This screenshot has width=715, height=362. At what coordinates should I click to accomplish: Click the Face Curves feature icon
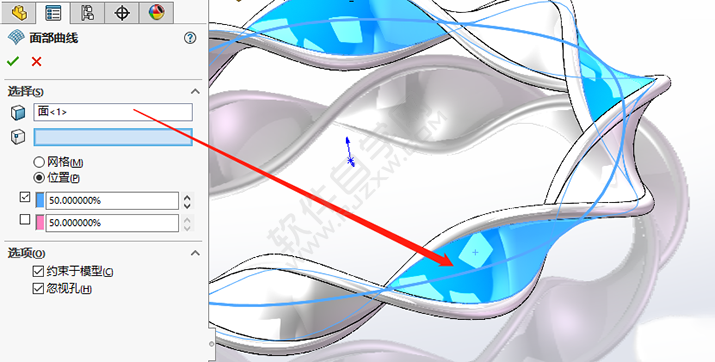[16, 38]
